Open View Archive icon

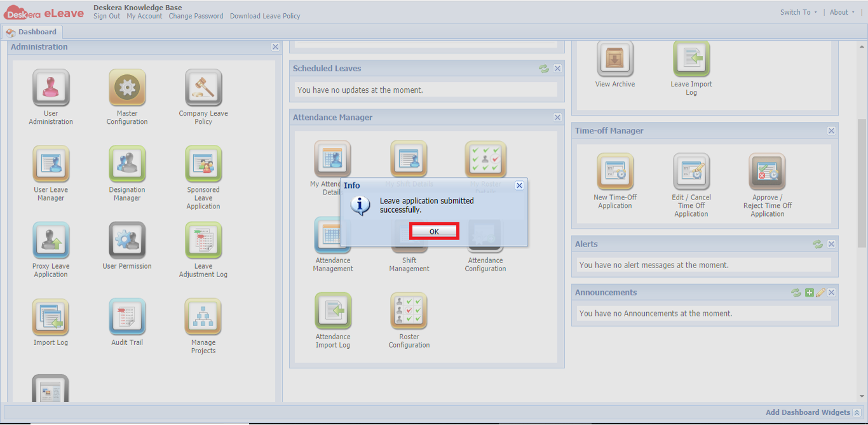[615, 58]
